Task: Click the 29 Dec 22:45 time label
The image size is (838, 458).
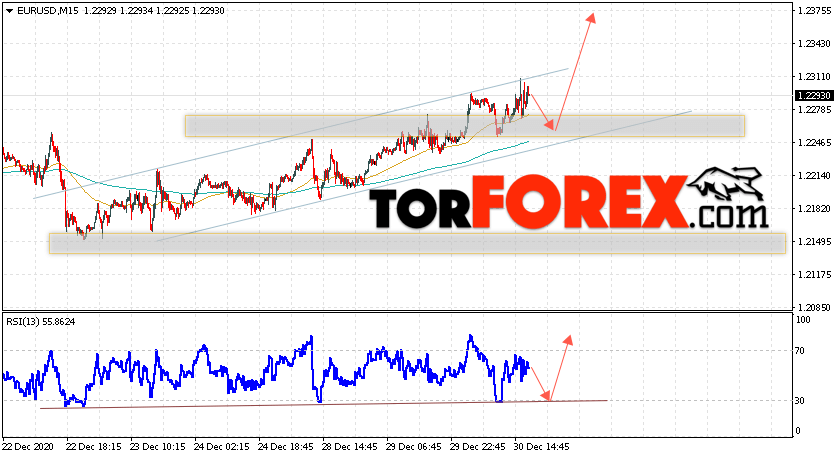Action: (x=478, y=446)
